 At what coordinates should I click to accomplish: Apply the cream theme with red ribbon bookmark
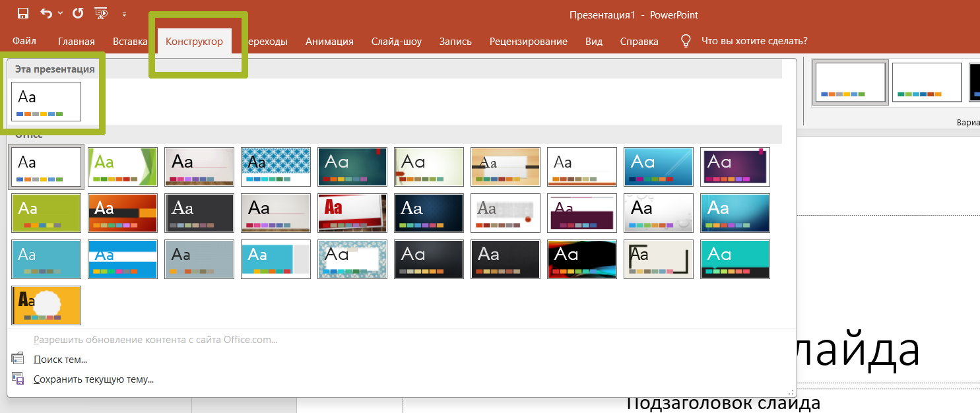click(429, 166)
